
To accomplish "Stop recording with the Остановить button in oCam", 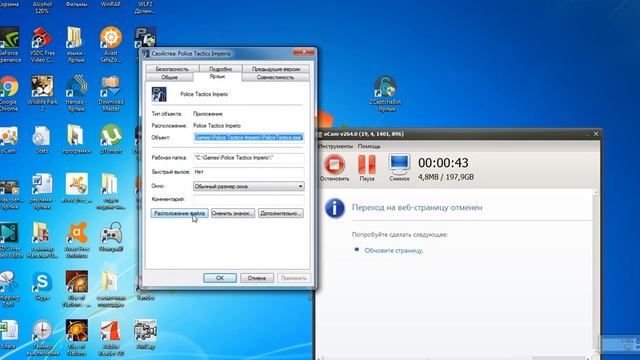I will [x=334, y=168].
